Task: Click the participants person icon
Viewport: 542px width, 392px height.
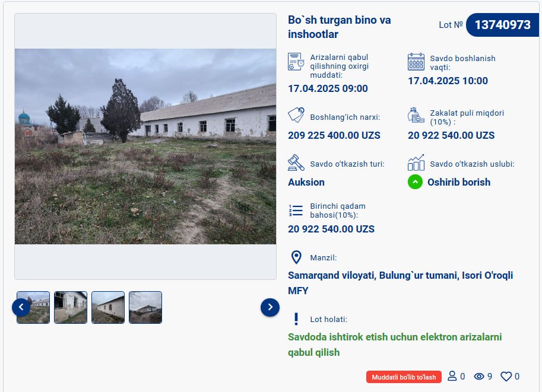Action: [452, 376]
